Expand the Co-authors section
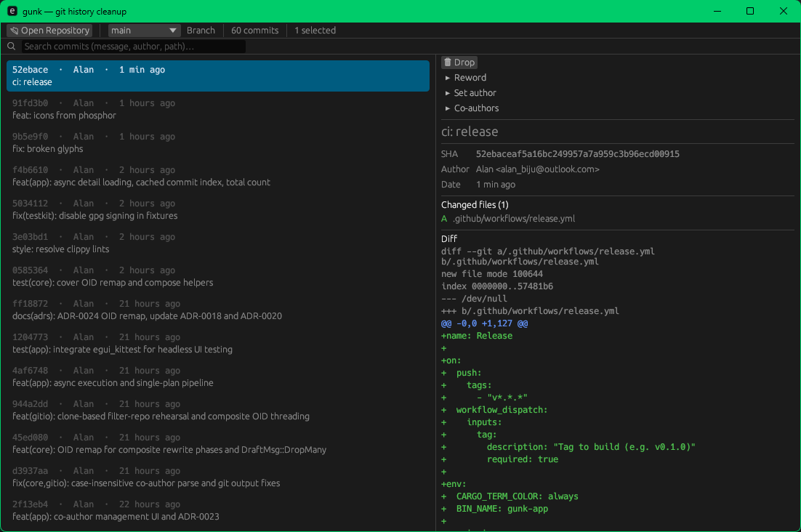 [x=472, y=108]
